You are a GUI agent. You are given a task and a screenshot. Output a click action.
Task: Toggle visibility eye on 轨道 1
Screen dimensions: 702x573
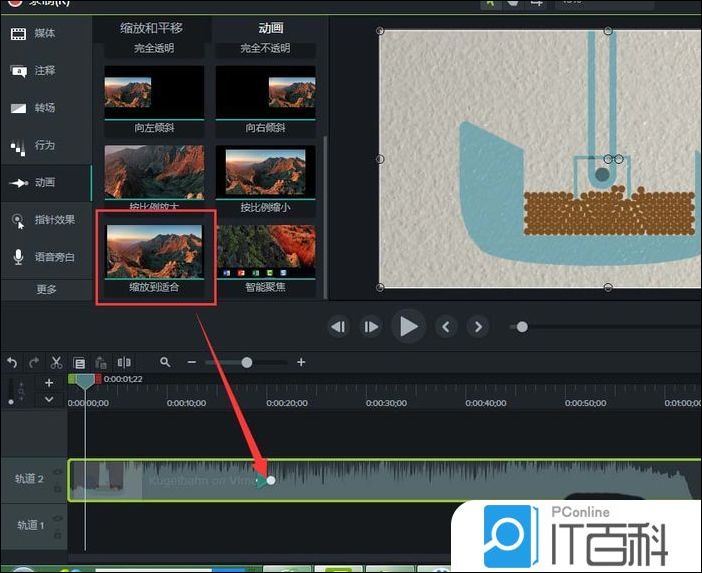tap(57, 519)
